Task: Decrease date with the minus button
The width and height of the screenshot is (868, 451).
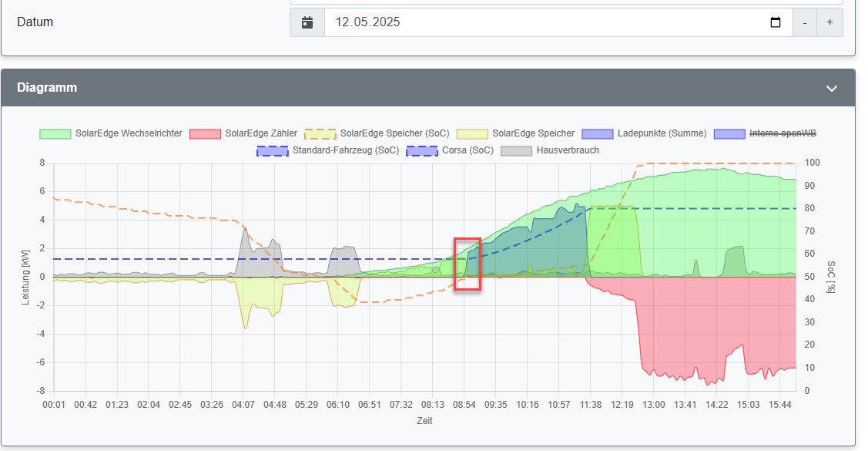Action: pyautogui.click(x=805, y=22)
